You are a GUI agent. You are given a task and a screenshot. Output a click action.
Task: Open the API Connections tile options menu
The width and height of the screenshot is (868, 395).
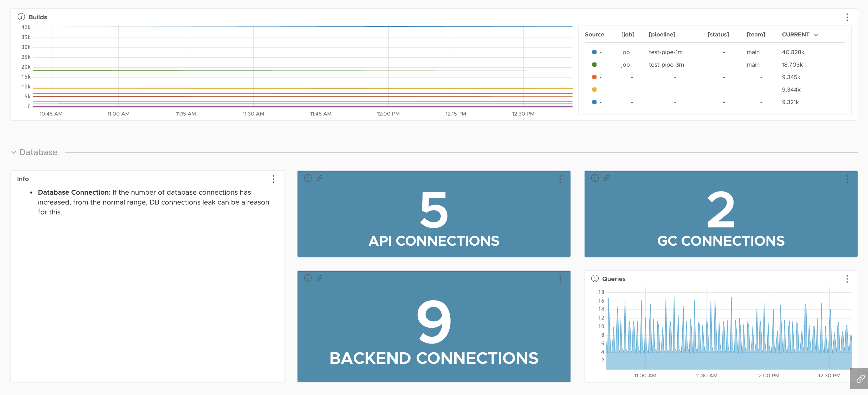tap(560, 179)
